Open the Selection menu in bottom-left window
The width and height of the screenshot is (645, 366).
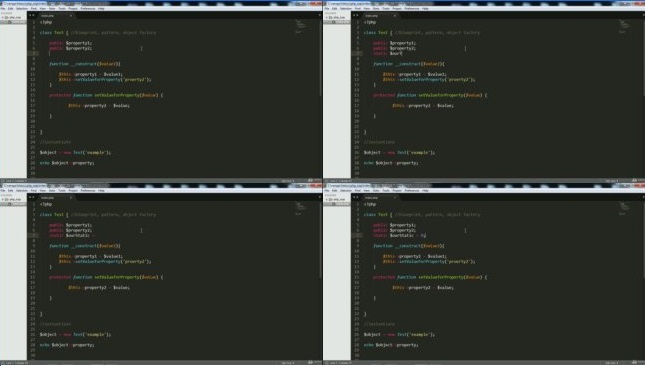(22, 190)
